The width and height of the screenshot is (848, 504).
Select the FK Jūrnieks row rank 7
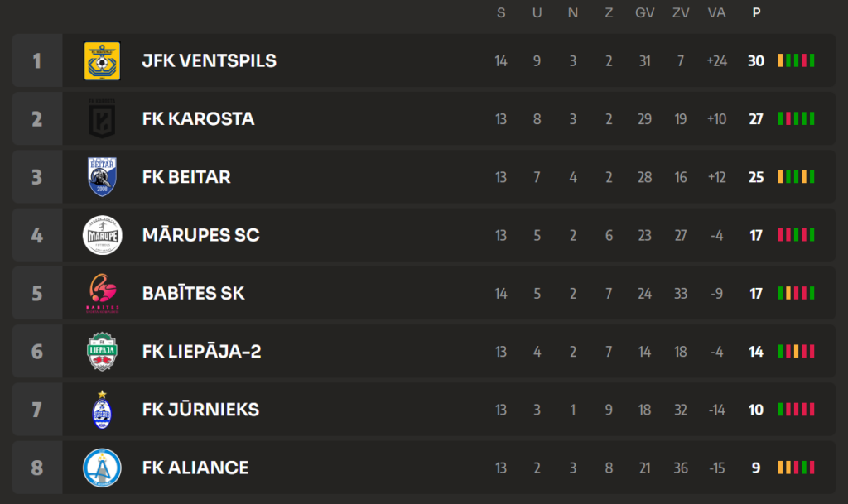pyautogui.click(x=36, y=410)
